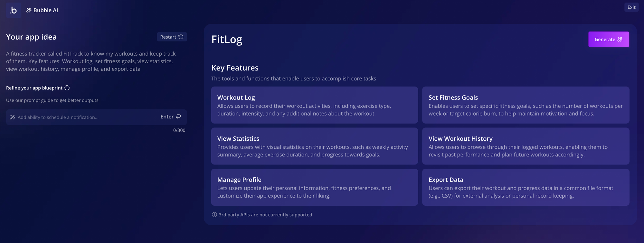Select the Set Fitness Goals feature card

(x=526, y=105)
